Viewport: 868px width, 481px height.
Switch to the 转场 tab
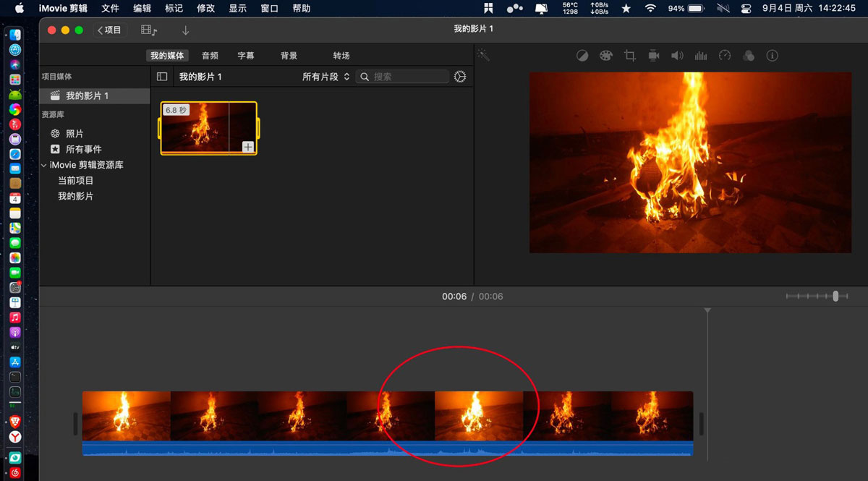click(x=341, y=56)
